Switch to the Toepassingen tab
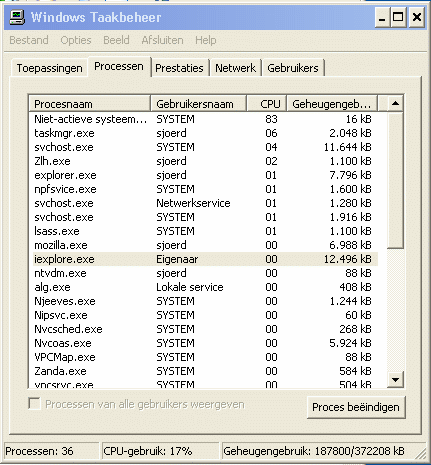The width and height of the screenshot is (431, 465). (49, 68)
